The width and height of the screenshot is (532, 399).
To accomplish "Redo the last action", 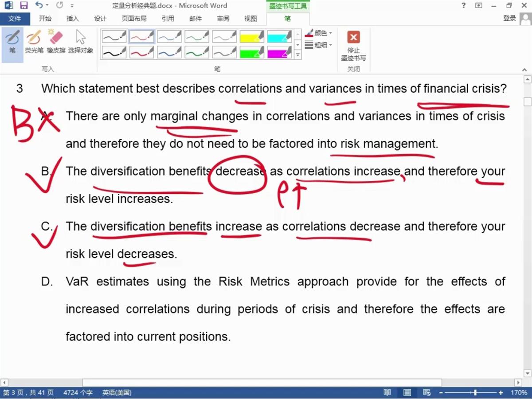I will (60, 6).
